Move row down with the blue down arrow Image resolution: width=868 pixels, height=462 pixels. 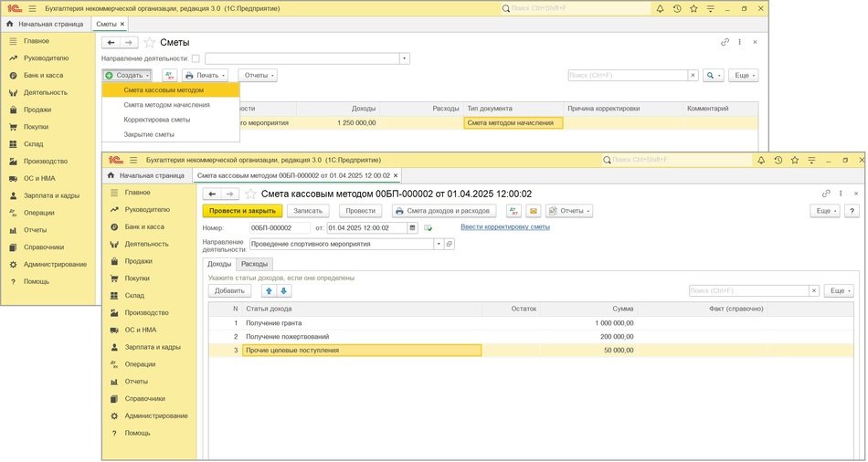click(x=284, y=291)
